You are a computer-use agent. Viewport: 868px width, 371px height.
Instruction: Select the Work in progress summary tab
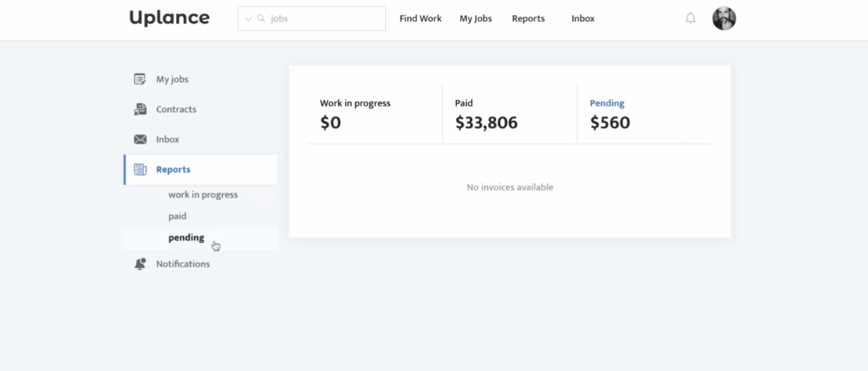click(x=374, y=113)
